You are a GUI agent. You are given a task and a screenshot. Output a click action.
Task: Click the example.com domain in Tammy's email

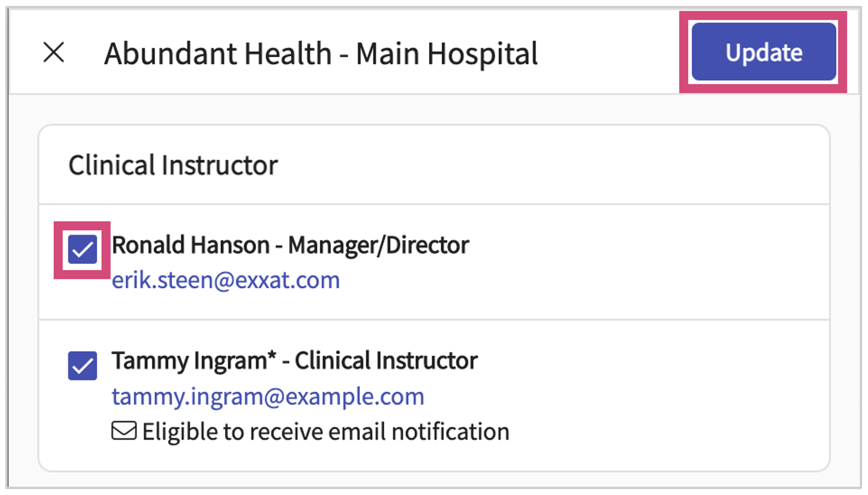tap(355, 397)
